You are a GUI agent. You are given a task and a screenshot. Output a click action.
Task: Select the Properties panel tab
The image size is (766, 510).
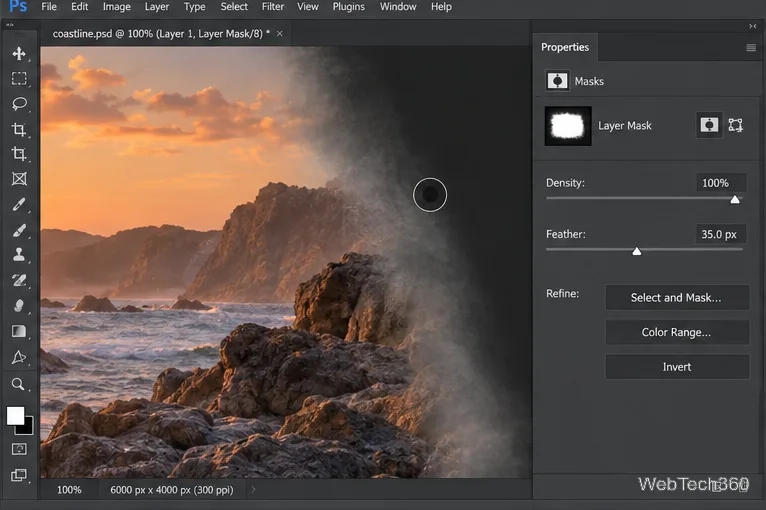click(x=565, y=47)
